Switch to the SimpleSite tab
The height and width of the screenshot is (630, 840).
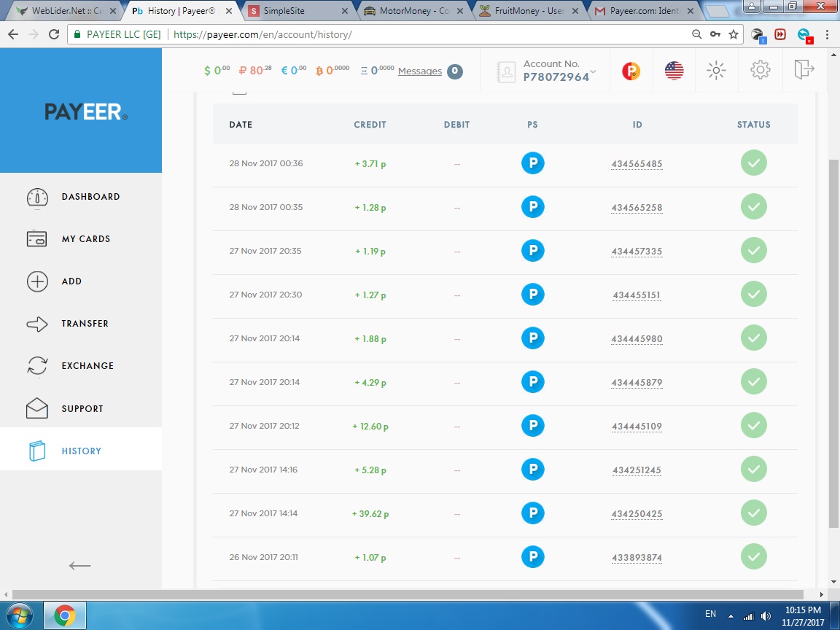(x=297, y=11)
